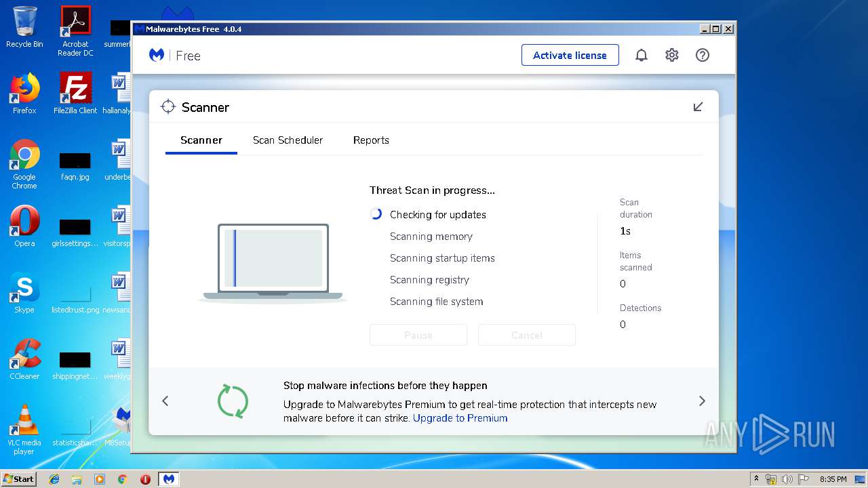The height and width of the screenshot is (488, 868).
Task: Collapse the Scanner panel arrow
Action: click(x=698, y=107)
